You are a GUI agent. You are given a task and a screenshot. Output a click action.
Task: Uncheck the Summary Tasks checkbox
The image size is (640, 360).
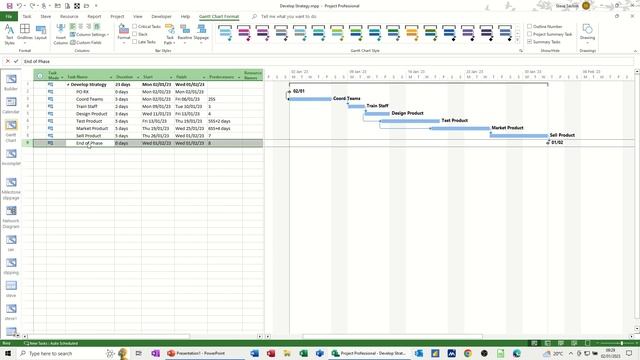[x=529, y=42]
